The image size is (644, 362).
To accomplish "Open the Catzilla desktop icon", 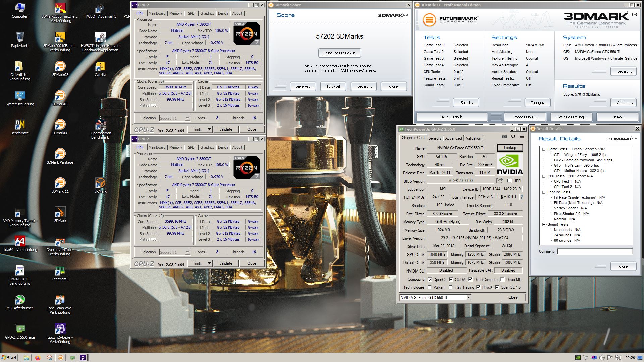I will tap(100, 69).
